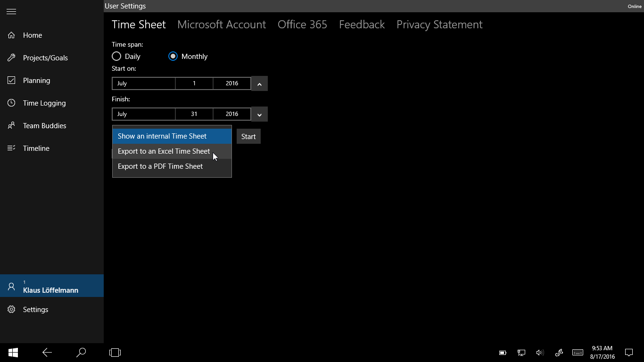The height and width of the screenshot is (362, 644).
Task: Open the pen workspace tray icon
Action: click(559, 353)
